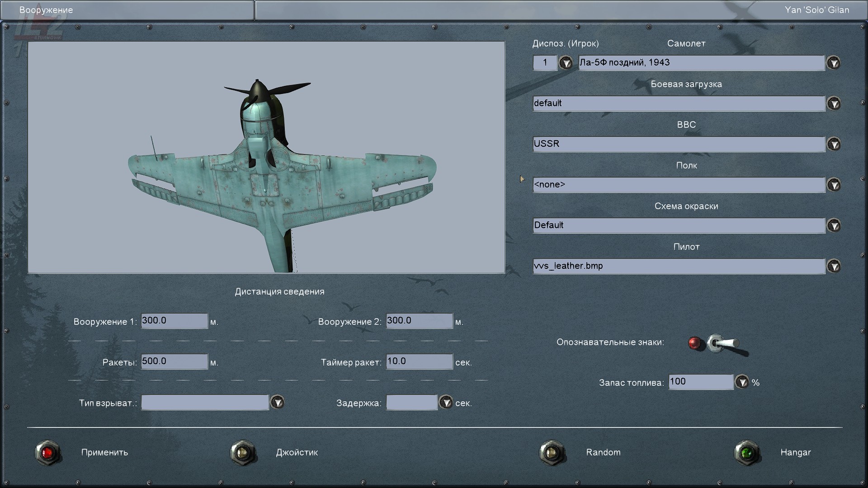The width and height of the screenshot is (868, 488).
Task: Expand the Полк regiment dropdown arrow
Action: pos(833,185)
